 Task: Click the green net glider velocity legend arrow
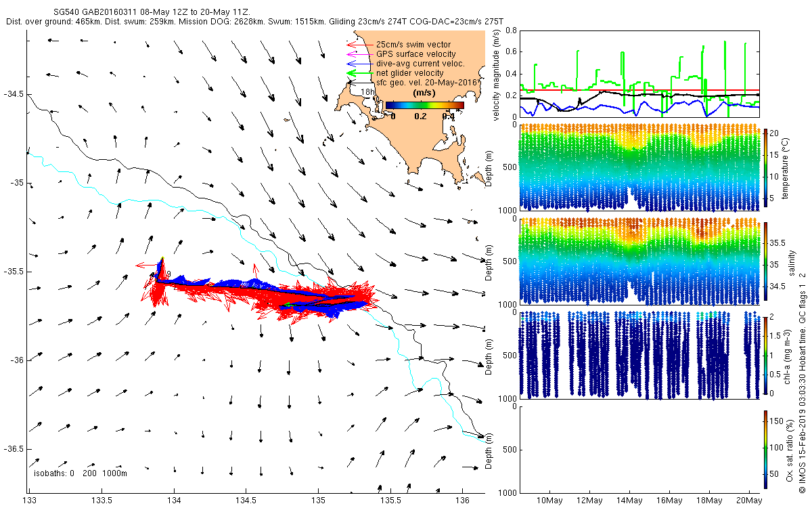[x=359, y=73]
